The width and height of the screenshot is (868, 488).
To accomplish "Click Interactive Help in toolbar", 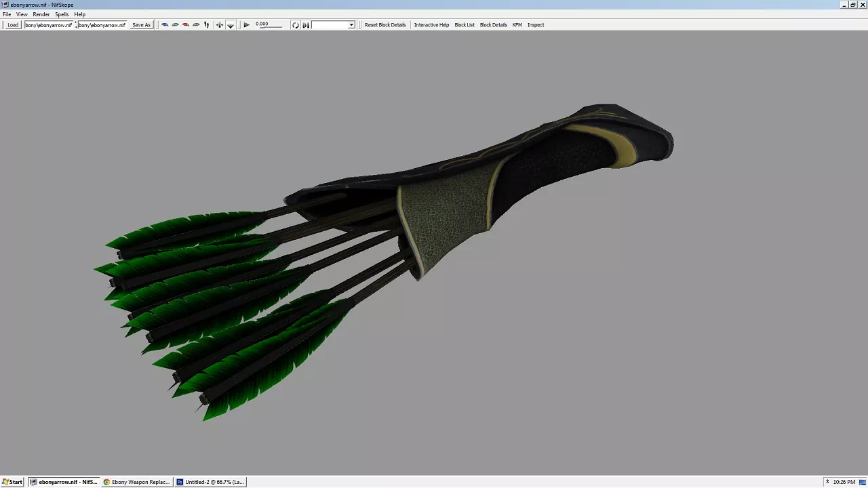I will point(431,25).
